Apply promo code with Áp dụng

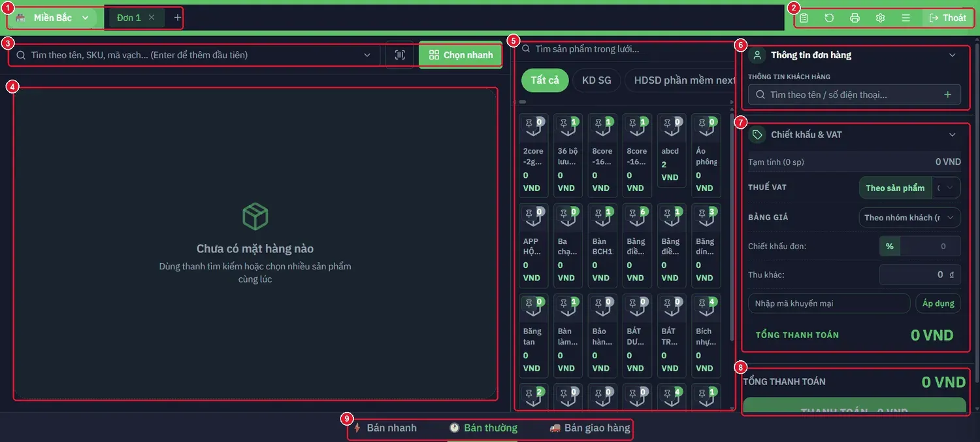point(939,303)
